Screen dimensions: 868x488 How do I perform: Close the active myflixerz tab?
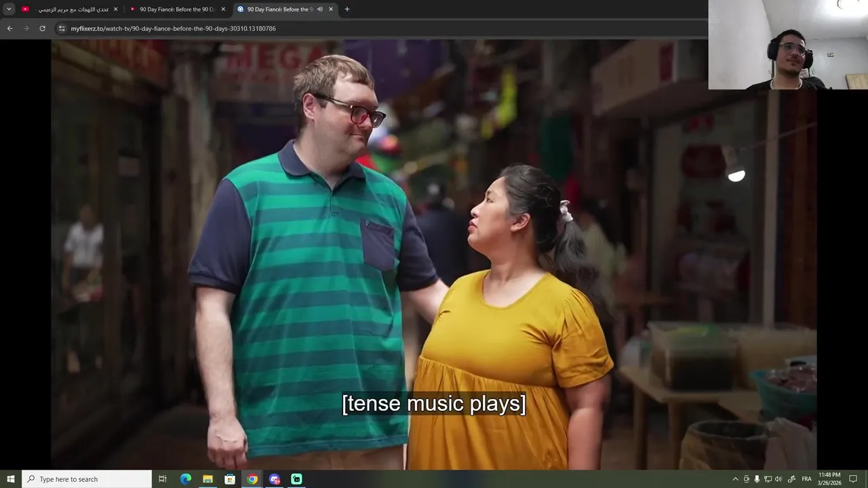[331, 9]
